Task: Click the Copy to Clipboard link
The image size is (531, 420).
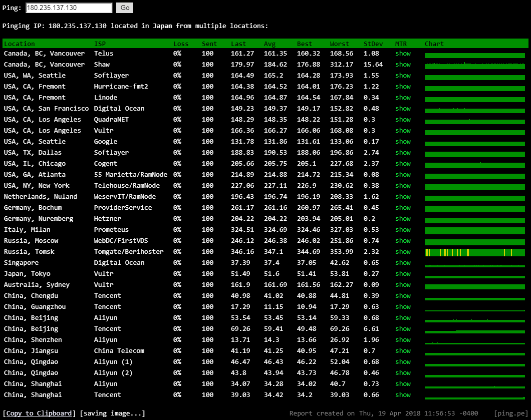Action: 40,413
